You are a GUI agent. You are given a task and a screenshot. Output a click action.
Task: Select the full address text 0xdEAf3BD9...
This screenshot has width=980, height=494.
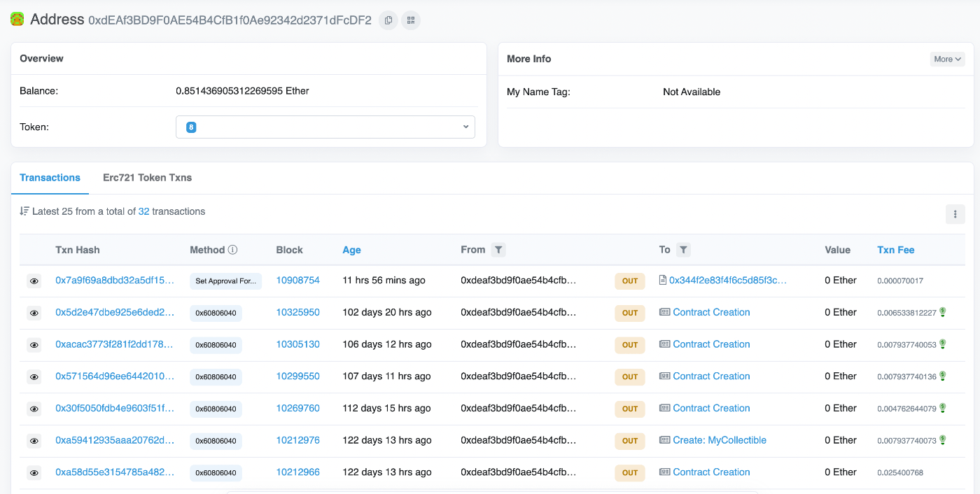tap(230, 20)
